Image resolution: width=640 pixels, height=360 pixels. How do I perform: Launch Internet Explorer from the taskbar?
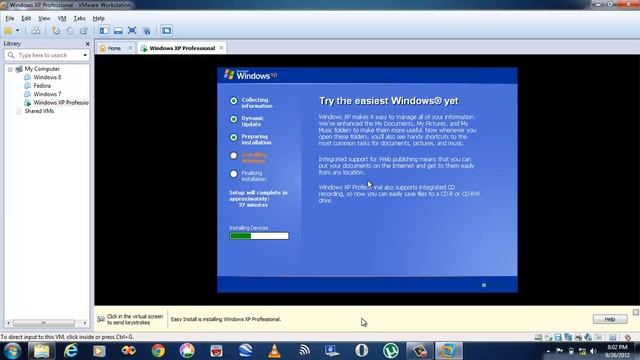coord(71,351)
